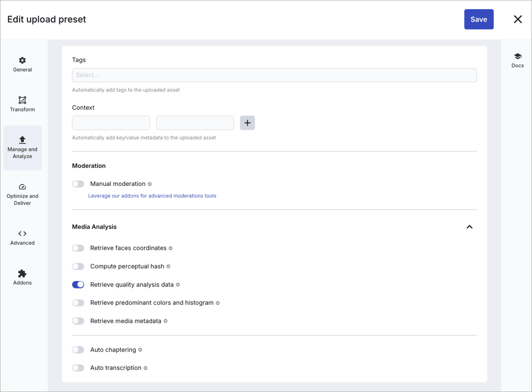532x392 pixels.
Task: Open Docs graduation cap icon
Action: pyautogui.click(x=517, y=56)
